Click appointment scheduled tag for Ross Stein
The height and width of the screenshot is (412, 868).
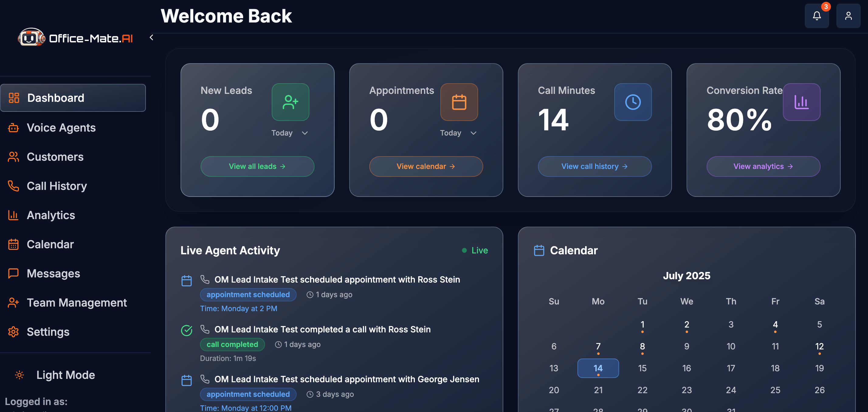click(x=248, y=294)
